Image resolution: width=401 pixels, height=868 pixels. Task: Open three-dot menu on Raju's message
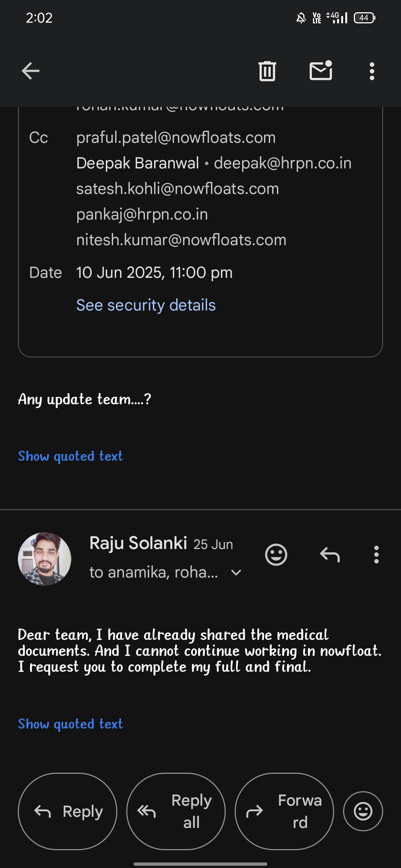pyautogui.click(x=376, y=555)
